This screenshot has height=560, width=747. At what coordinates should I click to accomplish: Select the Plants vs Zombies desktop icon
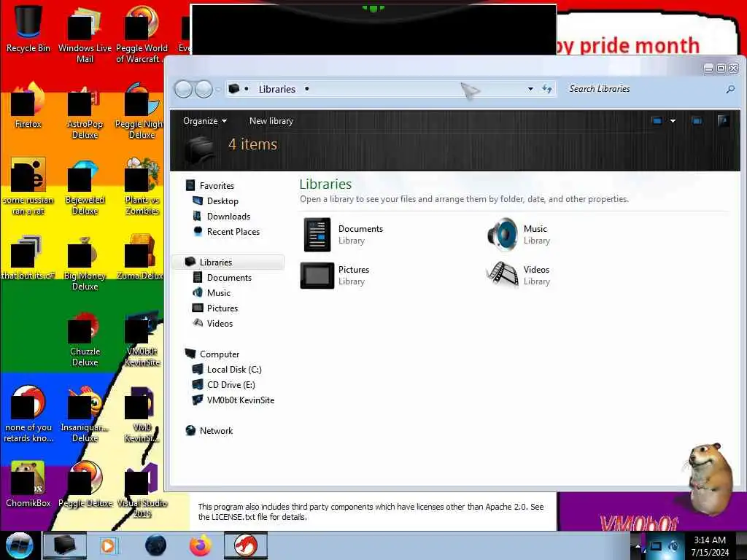[x=142, y=187]
